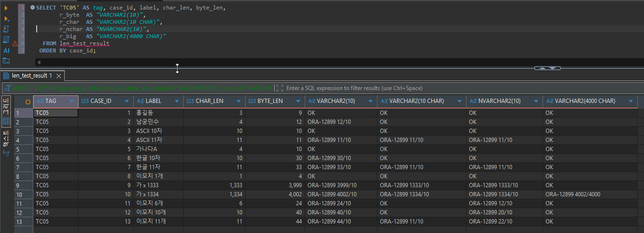Screen dimensions: 644x233
Task: Select row header number 1
Action: pos(23,113)
